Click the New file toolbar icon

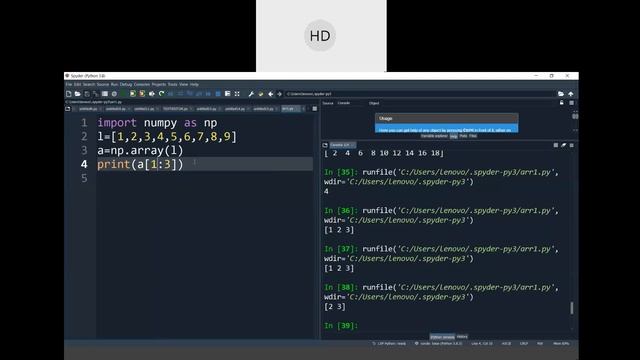click(x=69, y=94)
